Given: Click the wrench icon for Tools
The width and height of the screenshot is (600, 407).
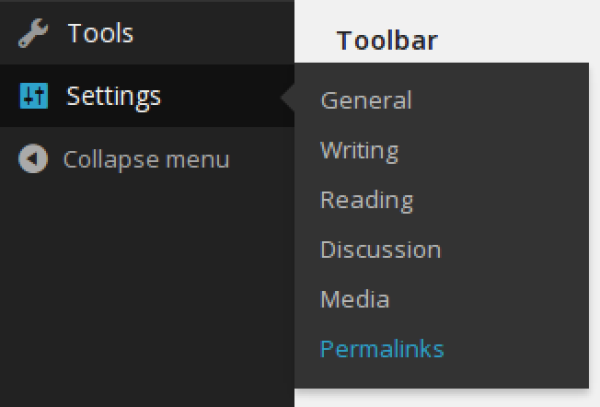Looking at the screenshot, I should tap(33, 33).
